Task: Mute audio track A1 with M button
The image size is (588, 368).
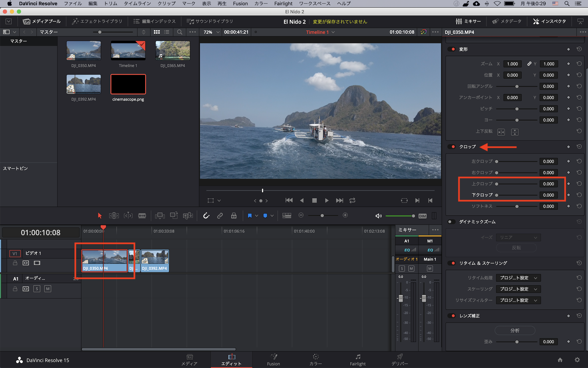Action: [x=48, y=289]
